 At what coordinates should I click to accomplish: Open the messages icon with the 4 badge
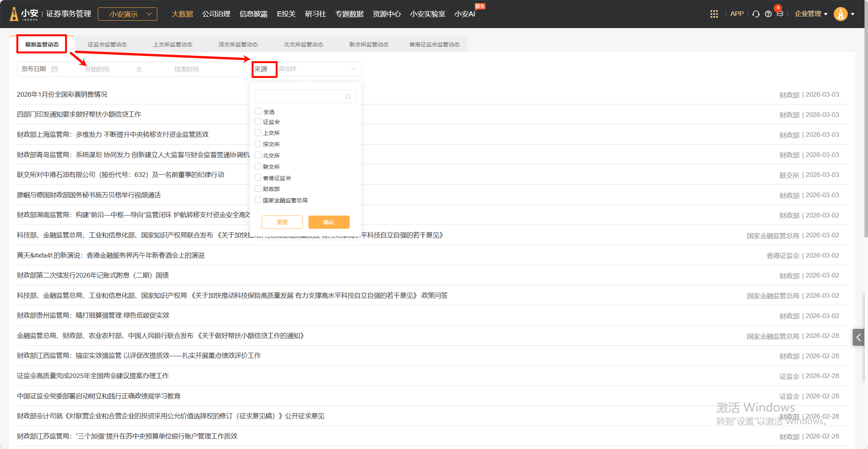coord(780,14)
